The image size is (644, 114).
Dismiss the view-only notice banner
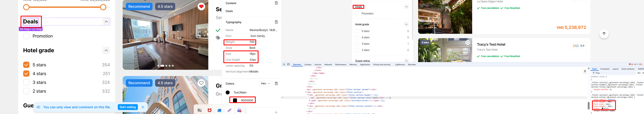click(143, 107)
